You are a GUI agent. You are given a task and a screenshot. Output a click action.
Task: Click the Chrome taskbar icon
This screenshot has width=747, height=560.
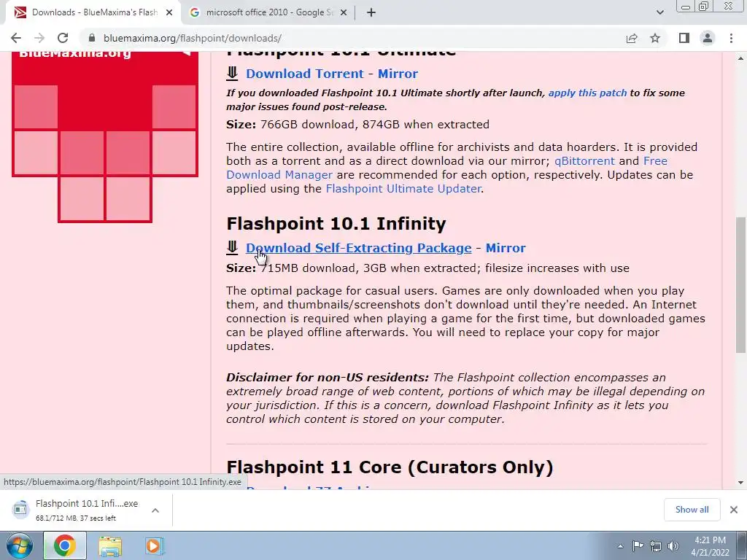pyautogui.click(x=65, y=545)
